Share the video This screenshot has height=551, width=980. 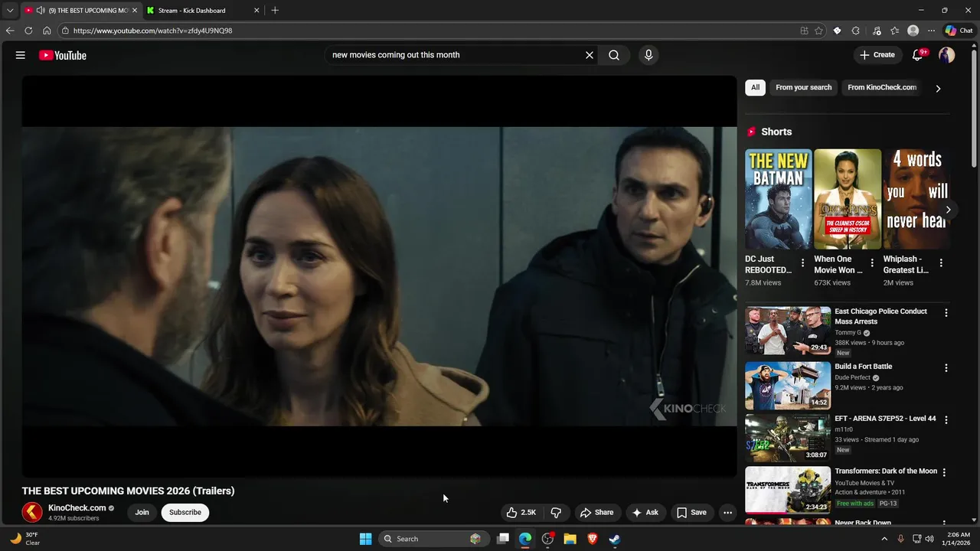pyautogui.click(x=596, y=513)
